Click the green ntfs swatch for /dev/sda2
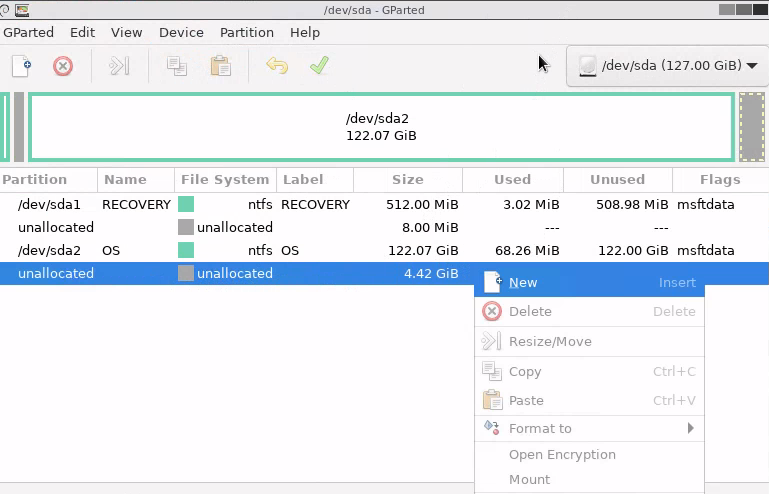Image resolution: width=769 pixels, height=494 pixels. (186, 250)
